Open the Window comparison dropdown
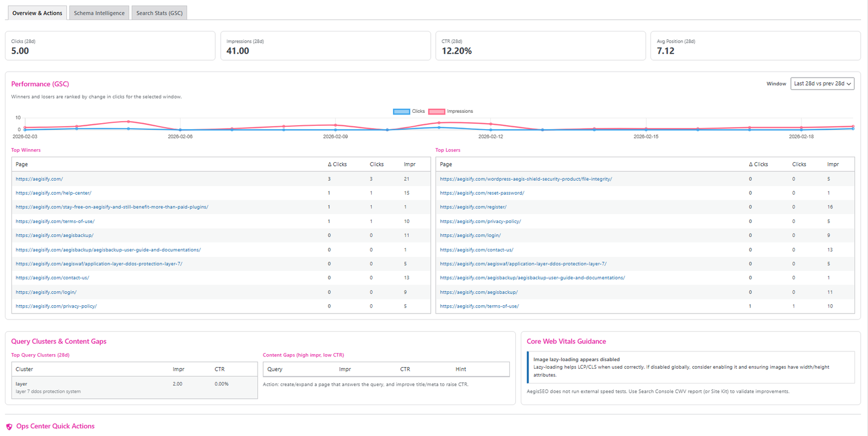 [x=822, y=84]
